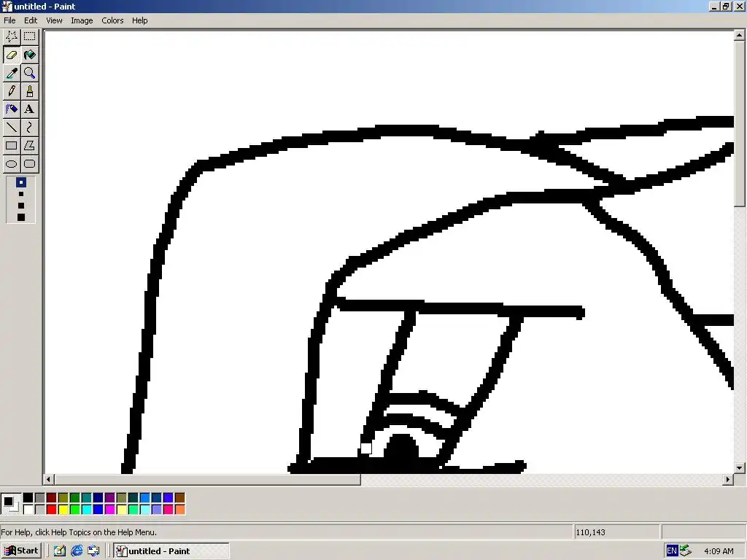Click the vertical scrollbar up arrow
Image resolution: width=747 pixels, height=560 pixels.
pos(739,35)
